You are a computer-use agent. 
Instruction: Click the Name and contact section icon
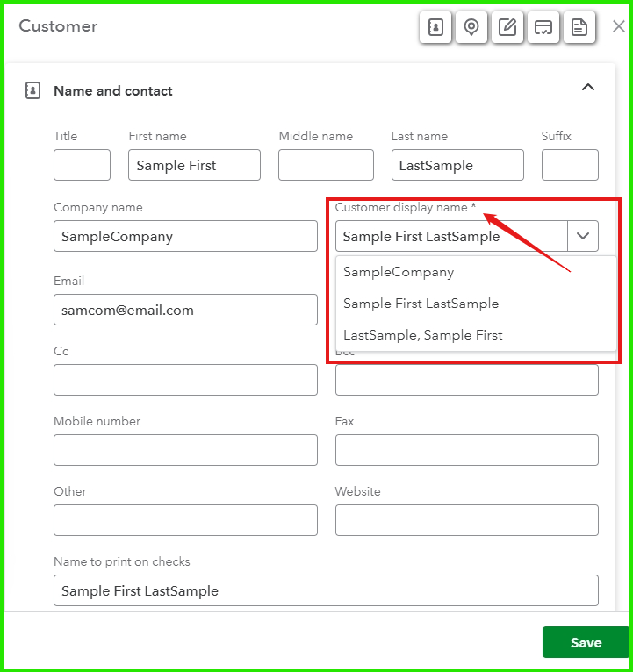(32, 90)
